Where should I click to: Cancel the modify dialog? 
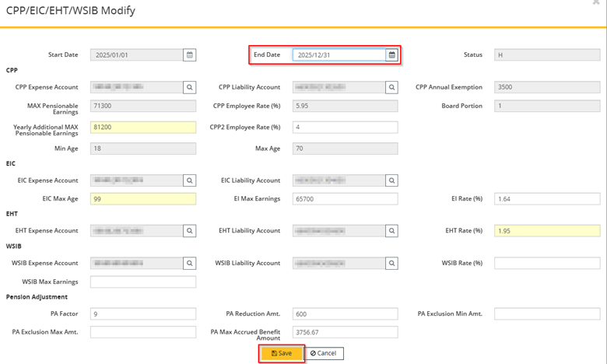tap(324, 353)
